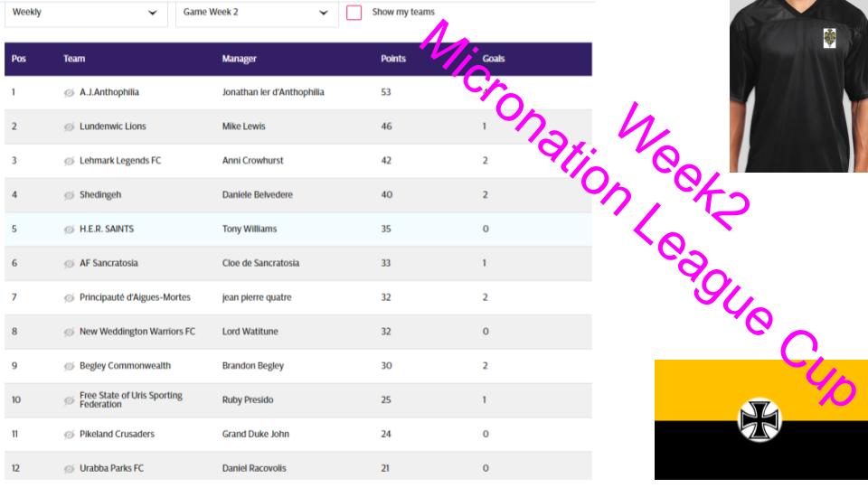
Task: Tick the Show my teams checkbox
Action: pyautogui.click(x=354, y=12)
